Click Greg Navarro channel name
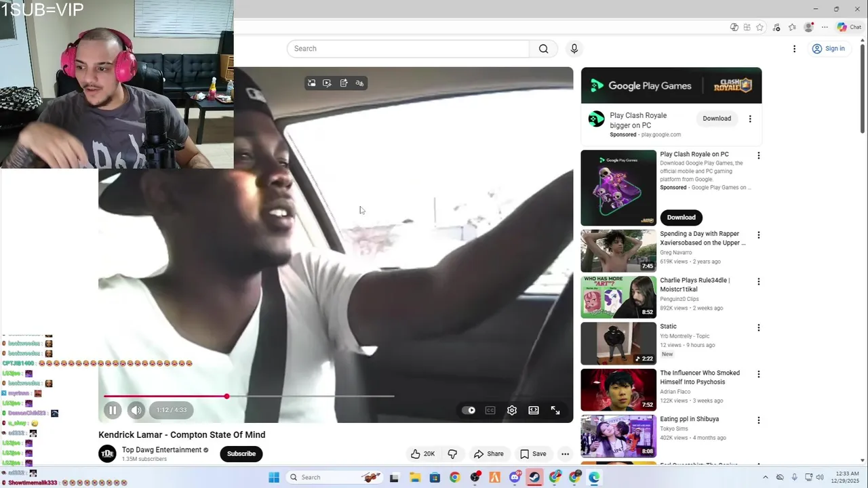 pyautogui.click(x=675, y=253)
